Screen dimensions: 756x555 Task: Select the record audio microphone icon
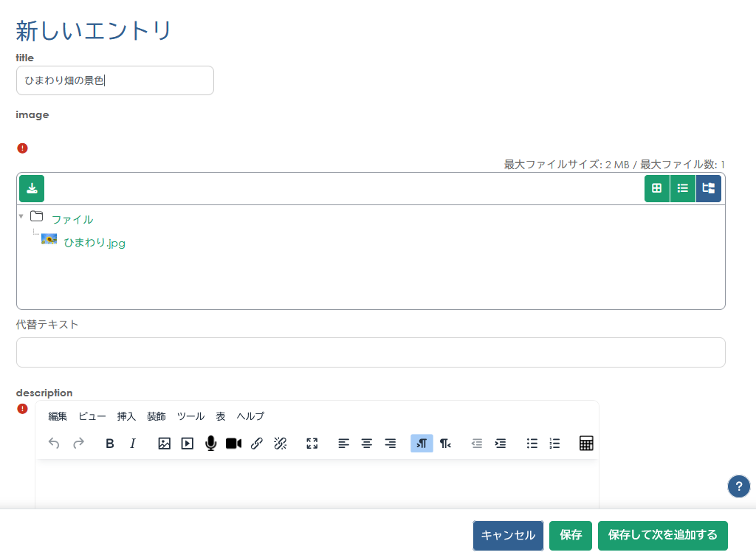tap(210, 443)
